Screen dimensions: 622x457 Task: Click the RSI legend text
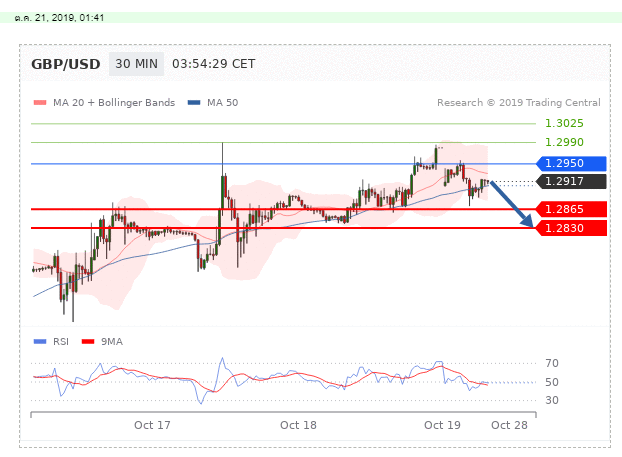tap(61, 342)
